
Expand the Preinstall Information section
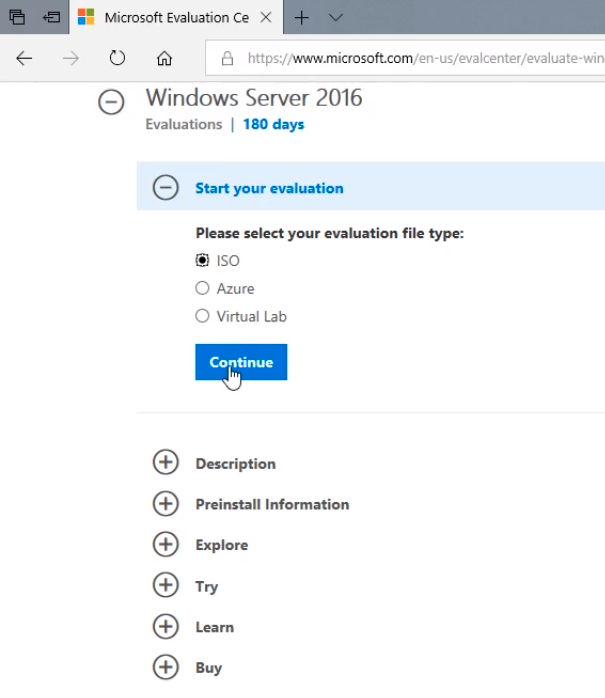point(166,503)
